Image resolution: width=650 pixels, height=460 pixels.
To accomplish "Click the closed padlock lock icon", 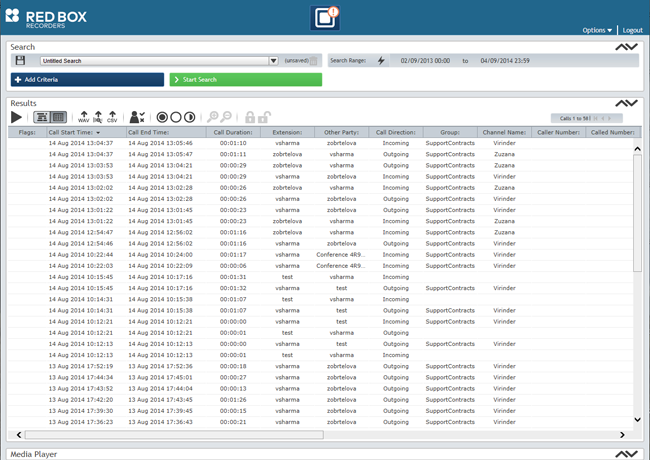I will pos(250,117).
